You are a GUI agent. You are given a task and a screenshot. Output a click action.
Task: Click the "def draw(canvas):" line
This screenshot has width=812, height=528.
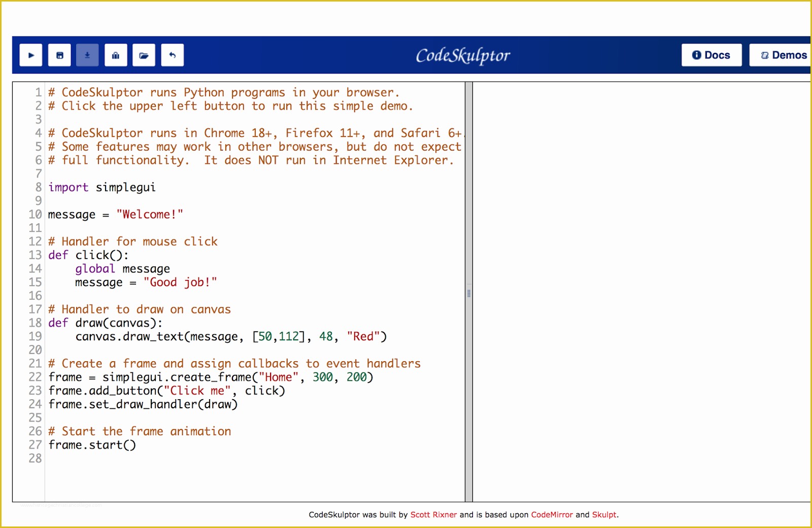pos(106,323)
